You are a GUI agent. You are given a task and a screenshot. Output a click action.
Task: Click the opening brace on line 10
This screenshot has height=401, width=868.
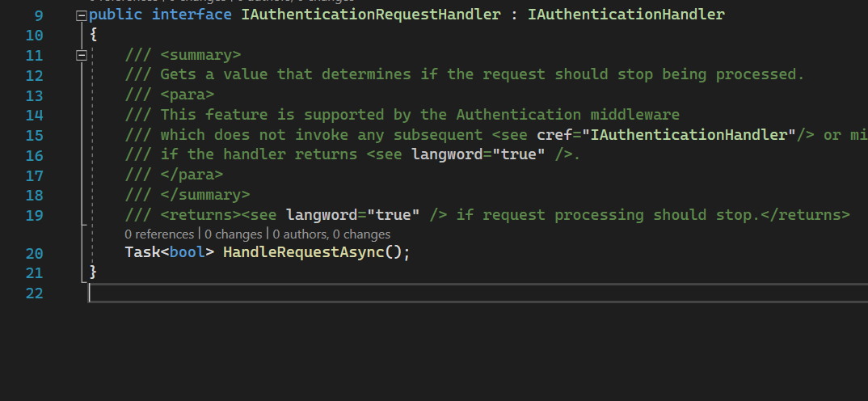tap(93, 35)
